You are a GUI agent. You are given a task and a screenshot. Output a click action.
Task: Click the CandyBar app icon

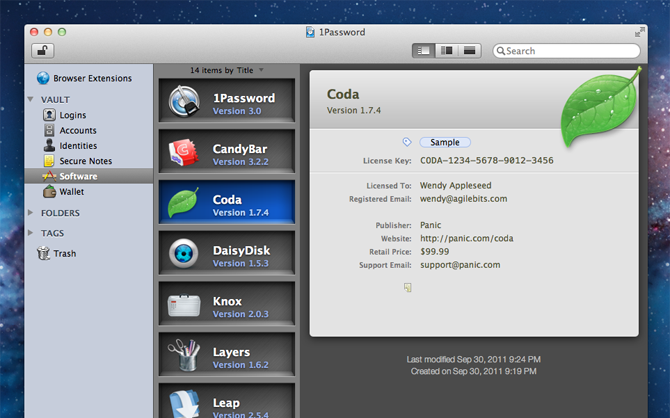[x=184, y=152]
